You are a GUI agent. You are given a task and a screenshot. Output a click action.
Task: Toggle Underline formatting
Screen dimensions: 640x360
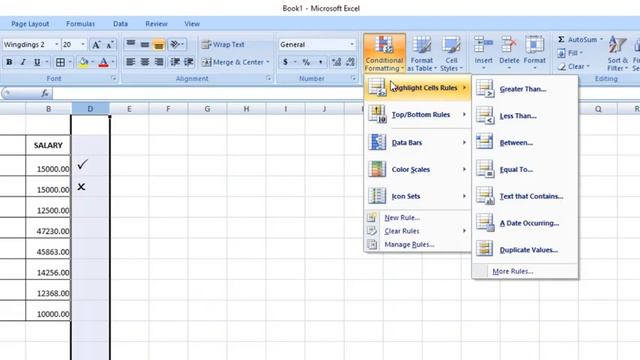click(37, 62)
